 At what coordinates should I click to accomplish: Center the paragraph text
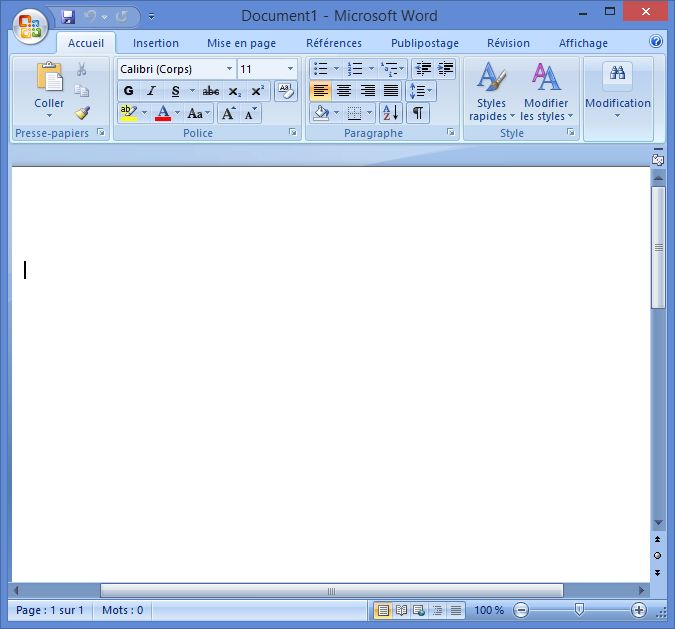click(344, 91)
